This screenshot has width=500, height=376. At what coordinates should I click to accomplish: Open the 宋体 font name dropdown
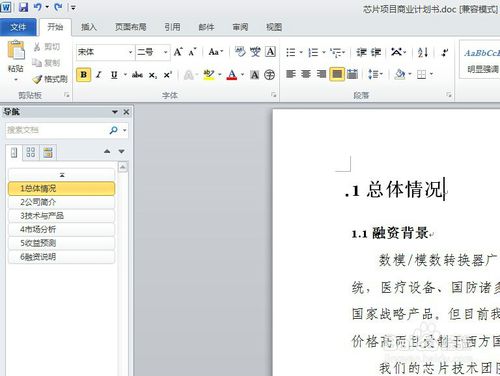[x=130, y=52]
